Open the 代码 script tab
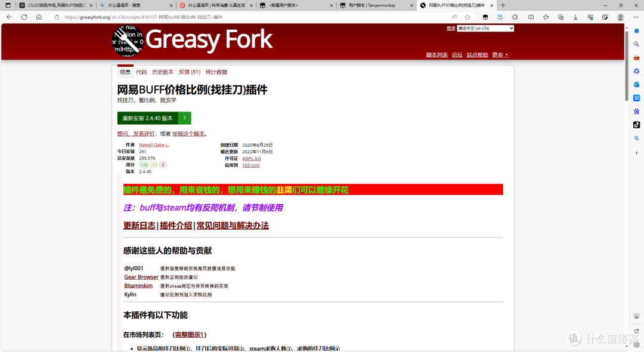 pyautogui.click(x=141, y=72)
